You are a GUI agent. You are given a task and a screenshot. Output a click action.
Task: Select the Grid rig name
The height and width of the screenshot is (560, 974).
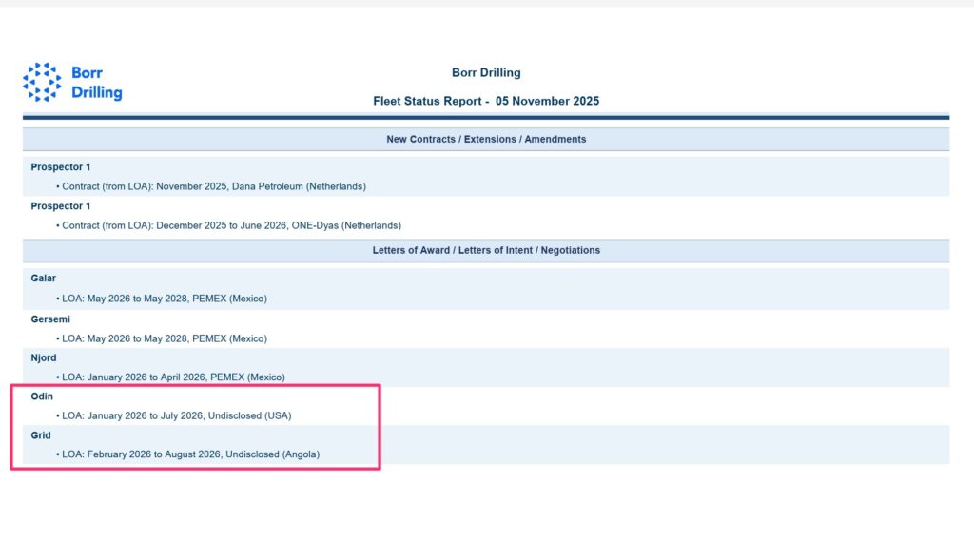[x=41, y=435]
